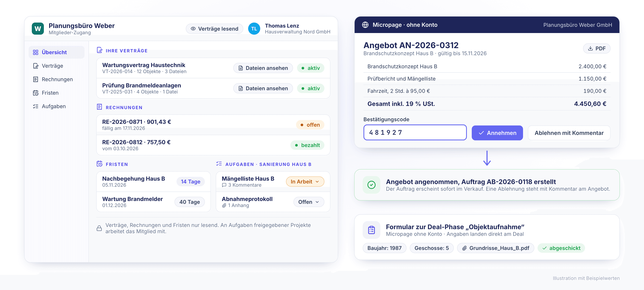Open Fristen in the sidebar
The image size is (644, 290).
tap(57, 93)
